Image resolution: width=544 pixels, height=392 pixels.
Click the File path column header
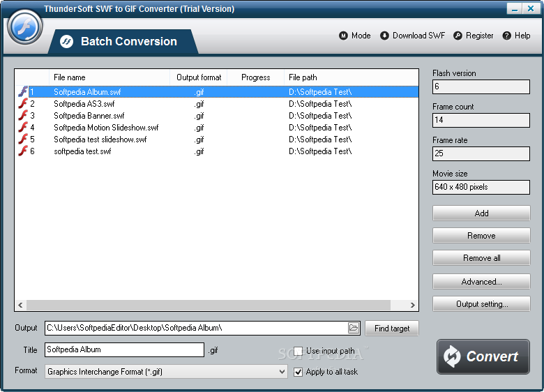[351, 77]
